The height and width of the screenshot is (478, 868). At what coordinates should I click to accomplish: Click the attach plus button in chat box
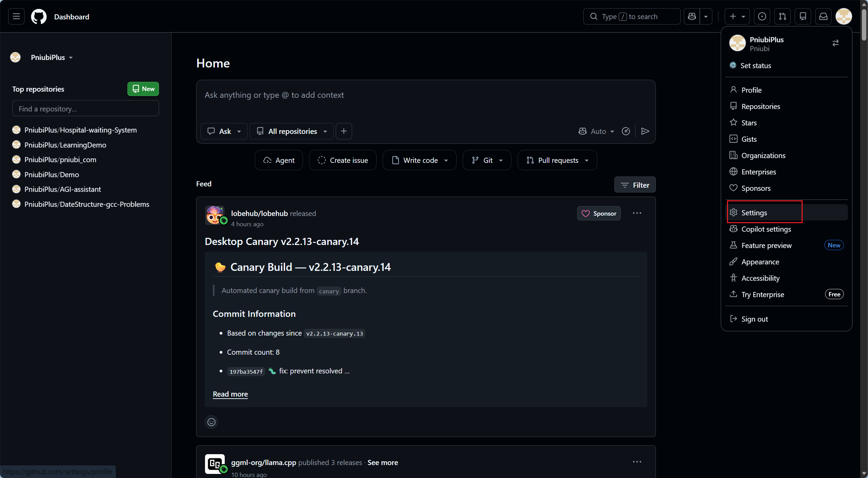pyautogui.click(x=344, y=131)
